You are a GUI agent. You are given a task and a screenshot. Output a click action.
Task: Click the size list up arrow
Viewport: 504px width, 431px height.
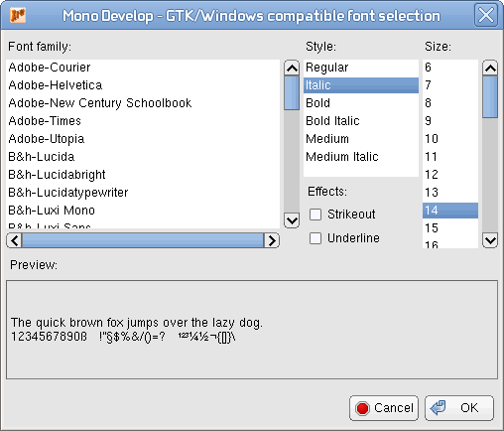[x=490, y=69]
